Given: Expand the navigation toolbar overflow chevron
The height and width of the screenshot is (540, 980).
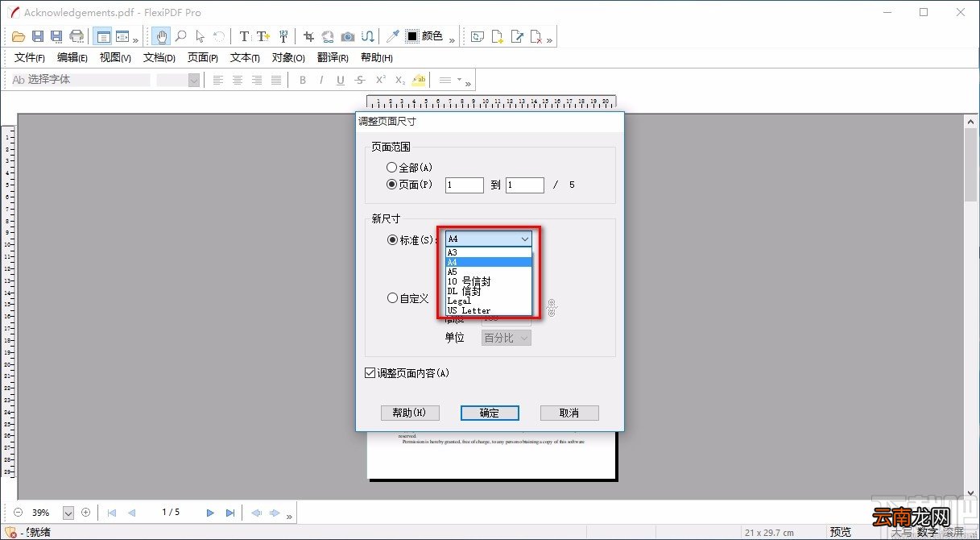Looking at the screenshot, I should [x=289, y=516].
